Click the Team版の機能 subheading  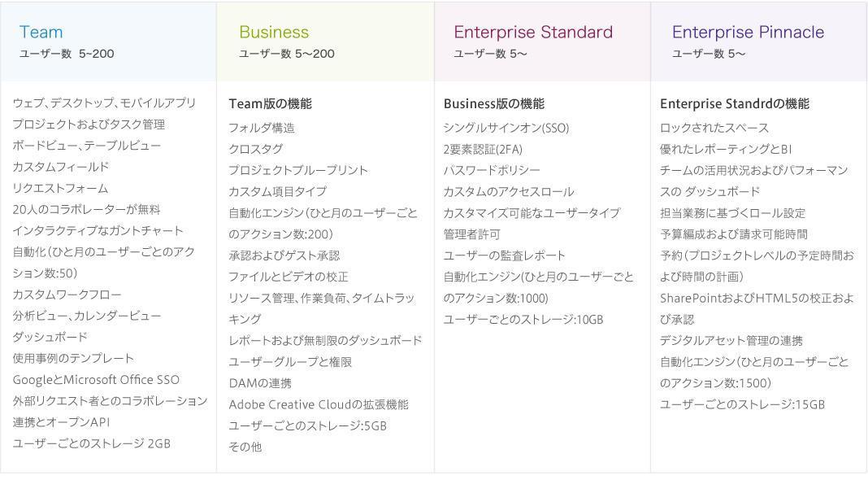pyautogui.click(x=270, y=104)
